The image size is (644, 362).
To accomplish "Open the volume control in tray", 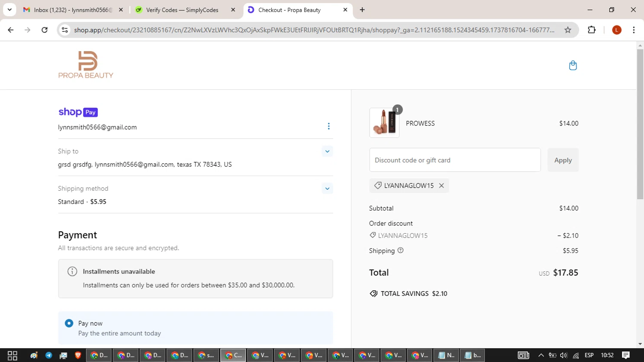I will click(564, 355).
